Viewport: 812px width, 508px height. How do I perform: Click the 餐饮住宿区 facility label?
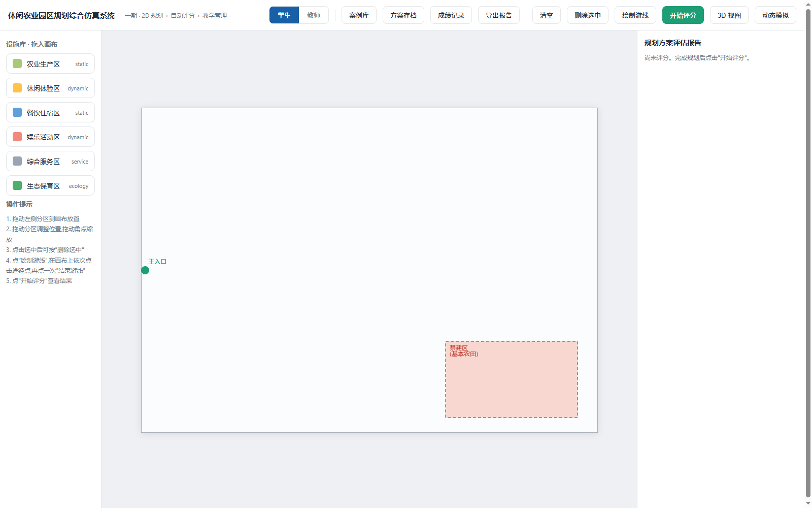[x=43, y=113]
